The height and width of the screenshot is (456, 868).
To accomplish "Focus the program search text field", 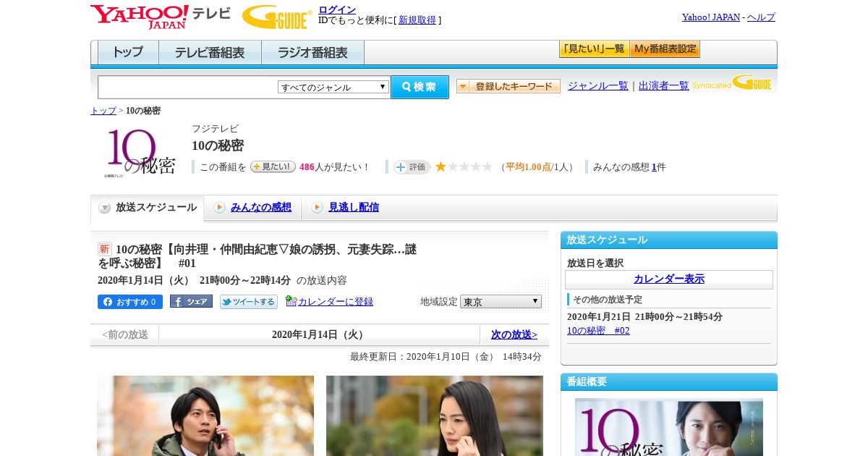I will coord(188,87).
